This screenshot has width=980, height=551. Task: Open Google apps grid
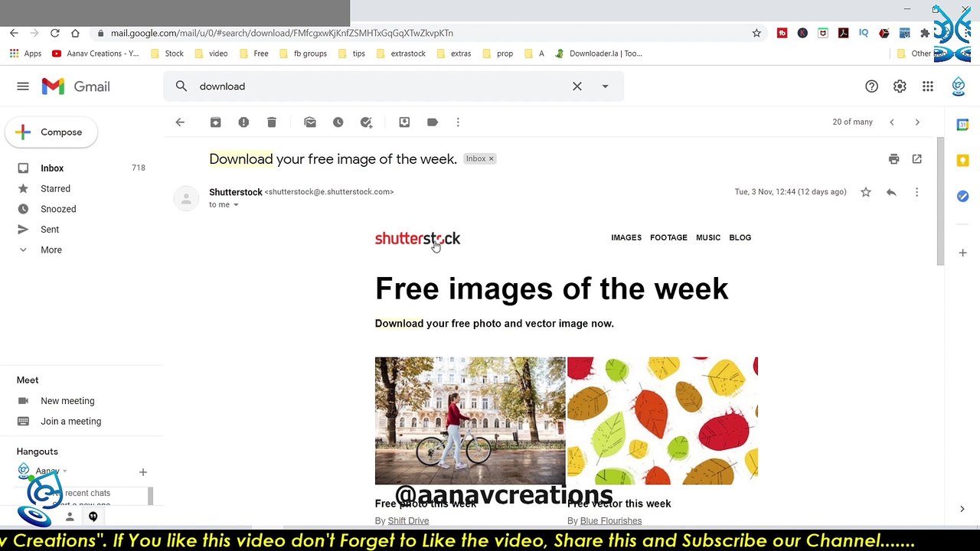[928, 86]
